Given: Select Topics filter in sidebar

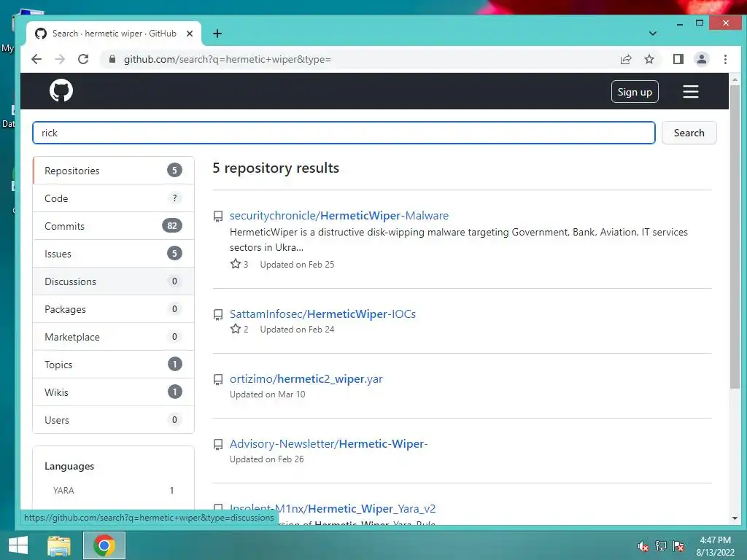Looking at the screenshot, I should point(113,364).
